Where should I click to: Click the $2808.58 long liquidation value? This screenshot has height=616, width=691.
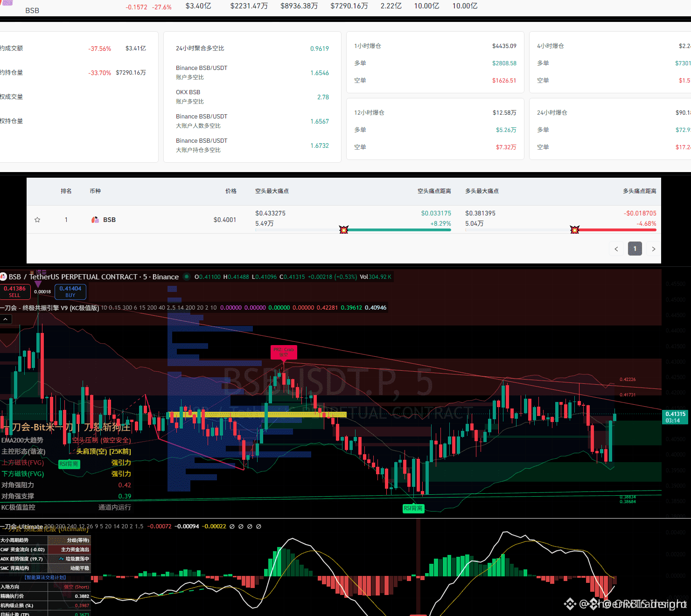(x=504, y=63)
